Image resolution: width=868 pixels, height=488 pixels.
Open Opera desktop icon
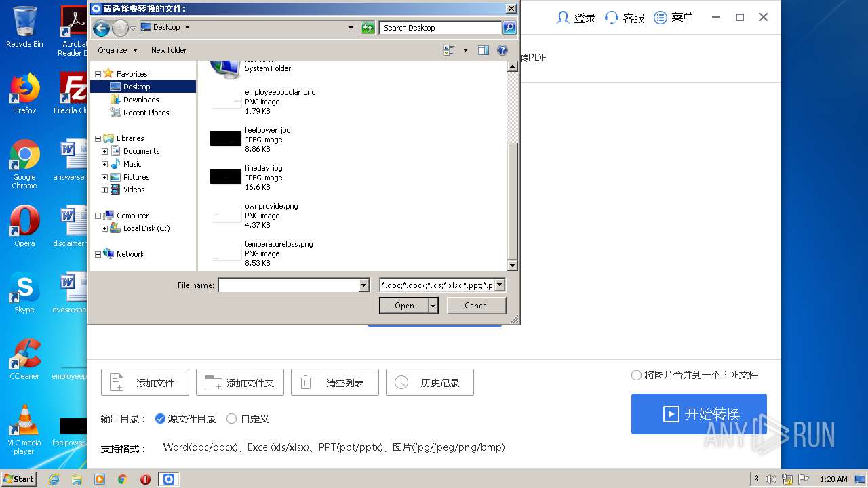pyautogui.click(x=24, y=226)
